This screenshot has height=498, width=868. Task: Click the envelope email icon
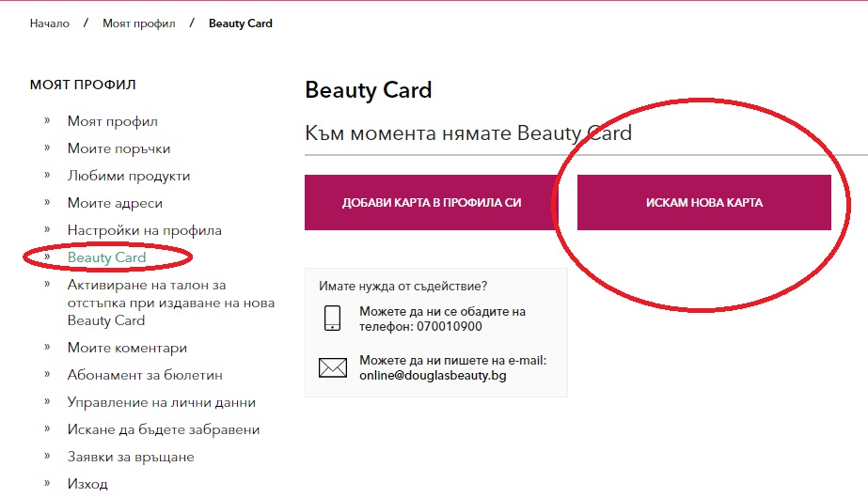[333, 367]
